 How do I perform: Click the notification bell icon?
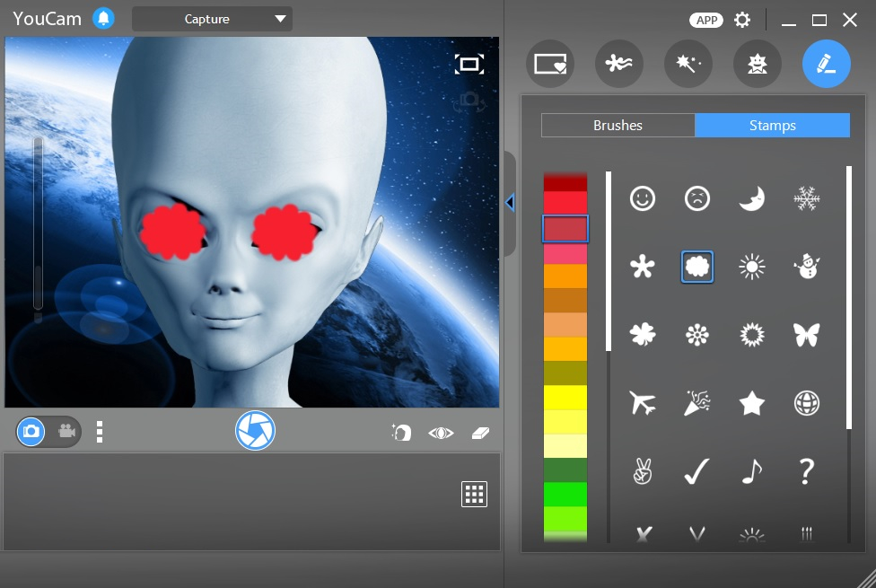103,19
